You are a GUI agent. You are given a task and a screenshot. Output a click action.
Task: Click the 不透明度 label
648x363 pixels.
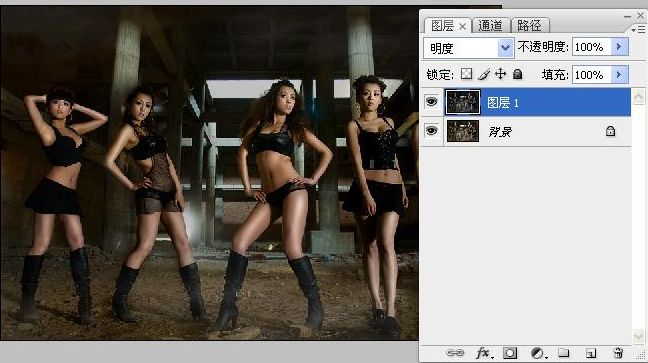[x=543, y=47]
